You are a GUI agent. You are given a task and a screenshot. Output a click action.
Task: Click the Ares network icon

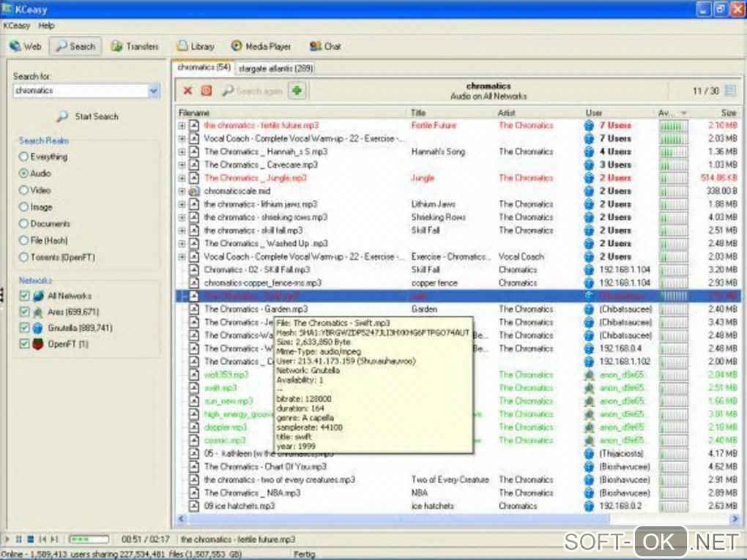coord(38,312)
